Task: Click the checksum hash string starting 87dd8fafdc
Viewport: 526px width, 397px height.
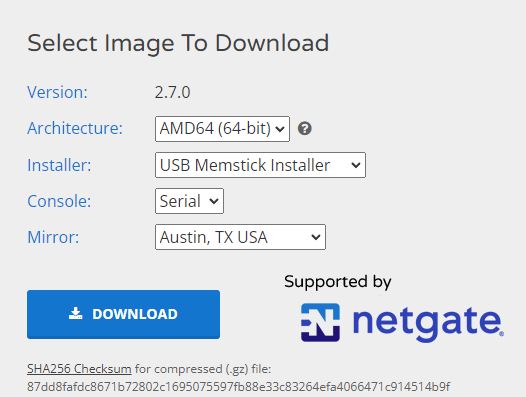Action: click(x=239, y=387)
